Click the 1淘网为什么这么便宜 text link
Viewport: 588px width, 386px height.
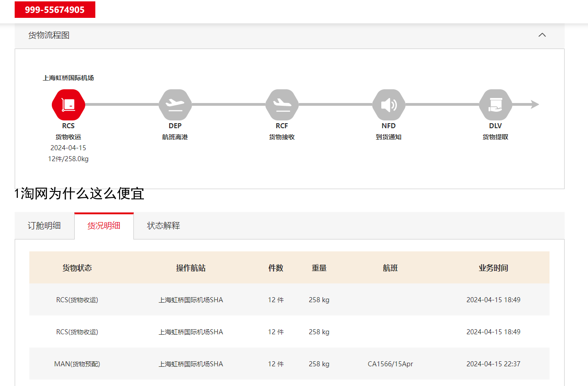click(x=80, y=194)
